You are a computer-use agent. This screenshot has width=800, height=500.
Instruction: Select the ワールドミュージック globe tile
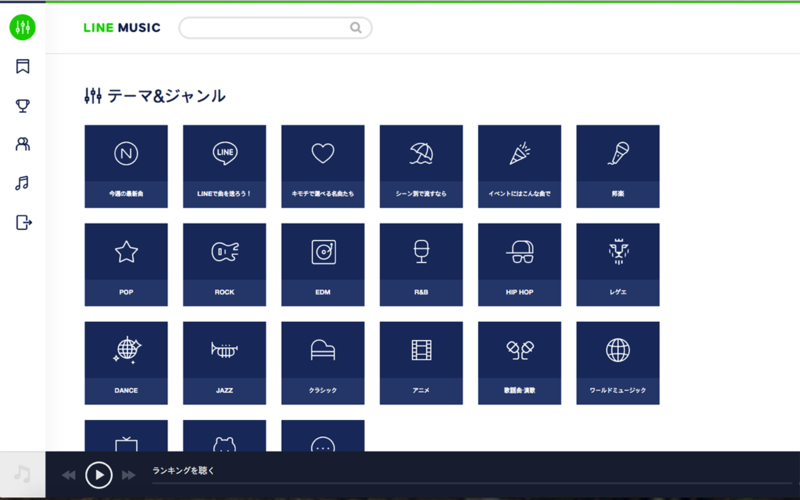coord(618,363)
